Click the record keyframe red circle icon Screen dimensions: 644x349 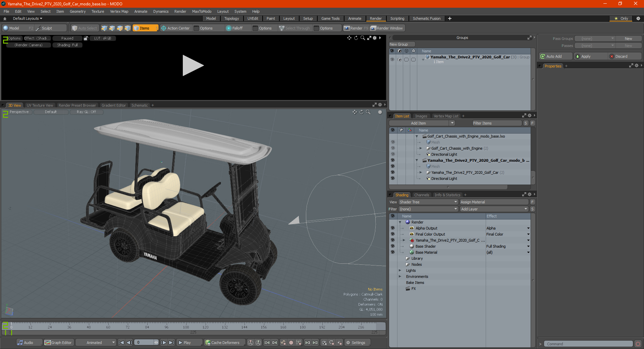(291, 343)
